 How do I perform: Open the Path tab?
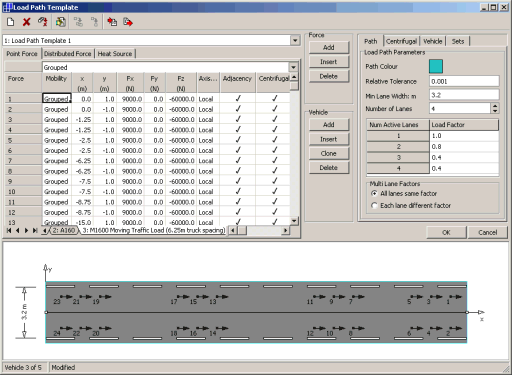tap(371, 41)
